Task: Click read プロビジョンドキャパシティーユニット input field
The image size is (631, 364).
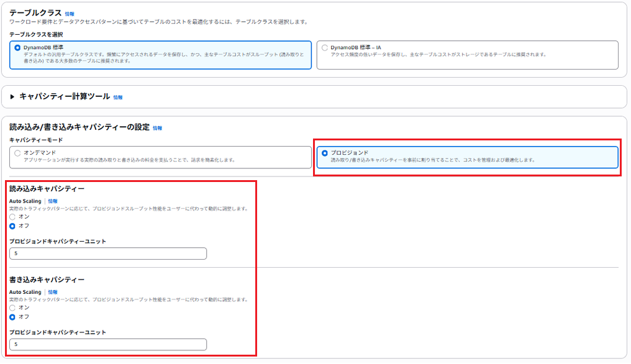Action: coord(108,253)
